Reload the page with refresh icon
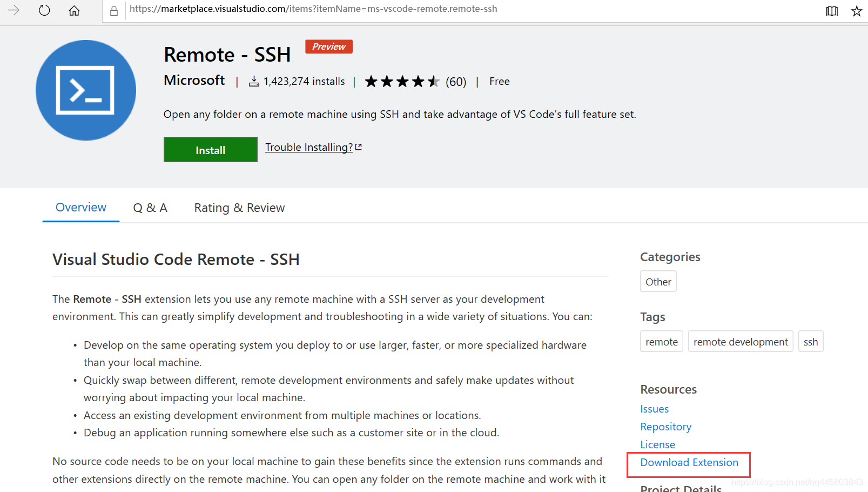Screen dimensions: 868x492 click(x=44, y=10)
